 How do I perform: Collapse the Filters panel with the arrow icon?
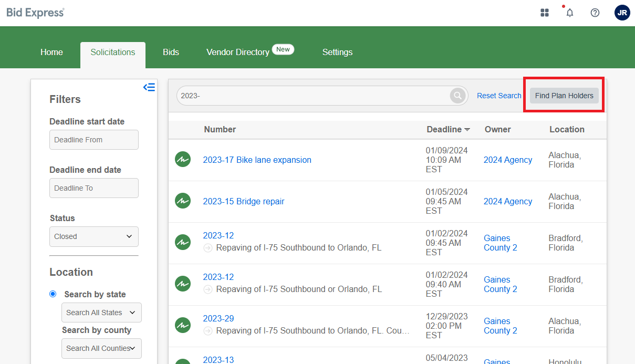149,87
